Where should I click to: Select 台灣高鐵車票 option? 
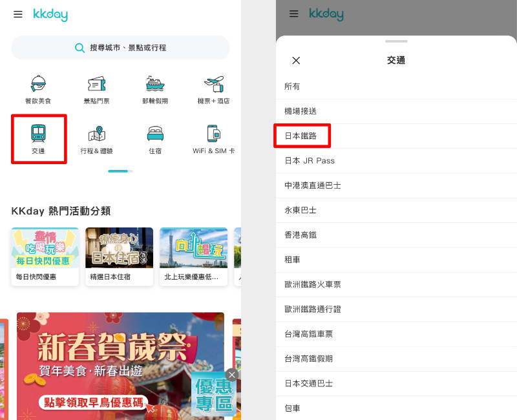coord(396,334)
